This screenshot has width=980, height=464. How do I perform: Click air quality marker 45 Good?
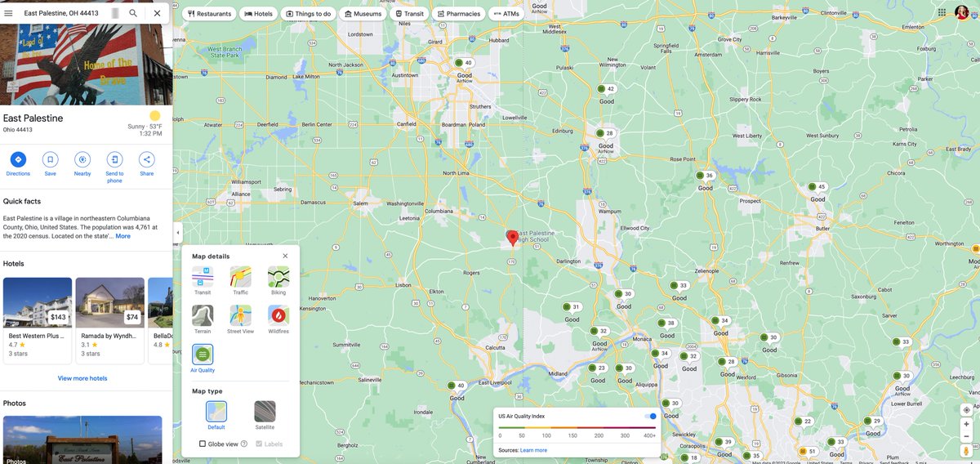816,187
